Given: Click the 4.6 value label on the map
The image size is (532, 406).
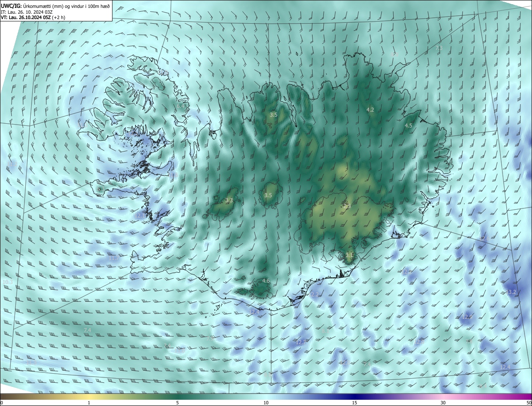Looking at the screenshot, I should (x=266, y=281).
